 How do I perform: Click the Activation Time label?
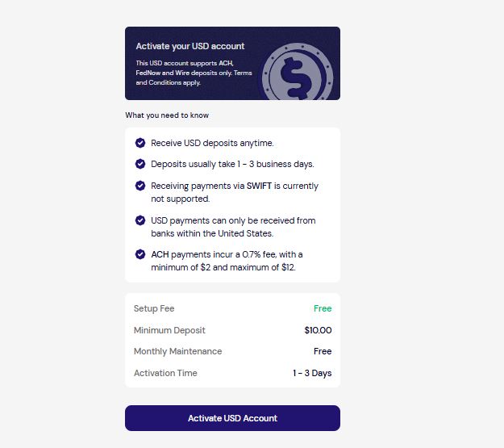165,373
